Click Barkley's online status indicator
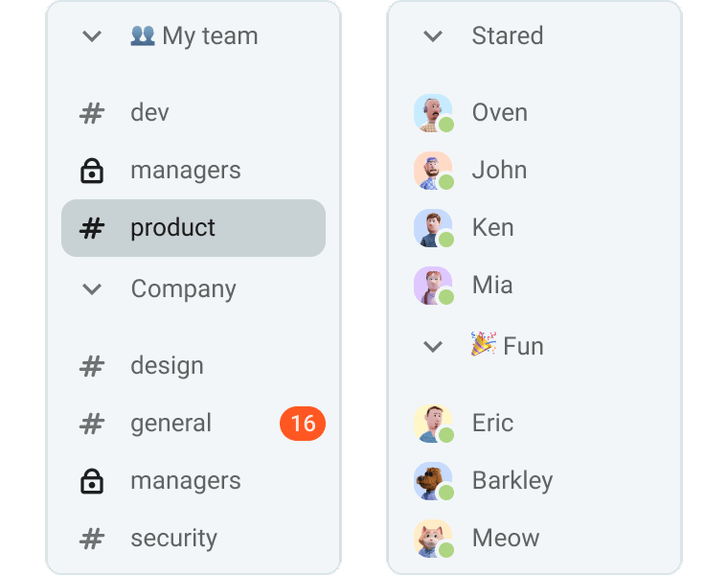This screenshot has height=575, width=728. (x=447, y=493)
